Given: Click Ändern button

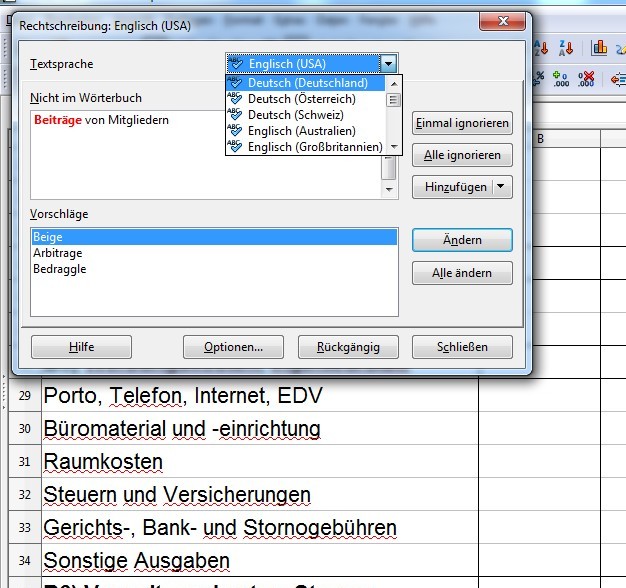Looking at the screenshot, I should (462, 240).
